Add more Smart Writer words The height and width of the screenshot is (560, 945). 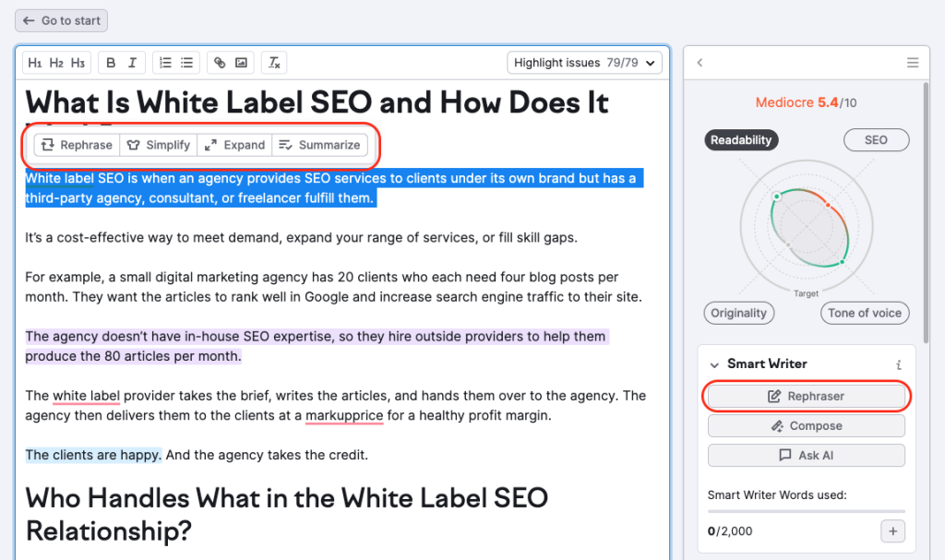pos(892,530)
